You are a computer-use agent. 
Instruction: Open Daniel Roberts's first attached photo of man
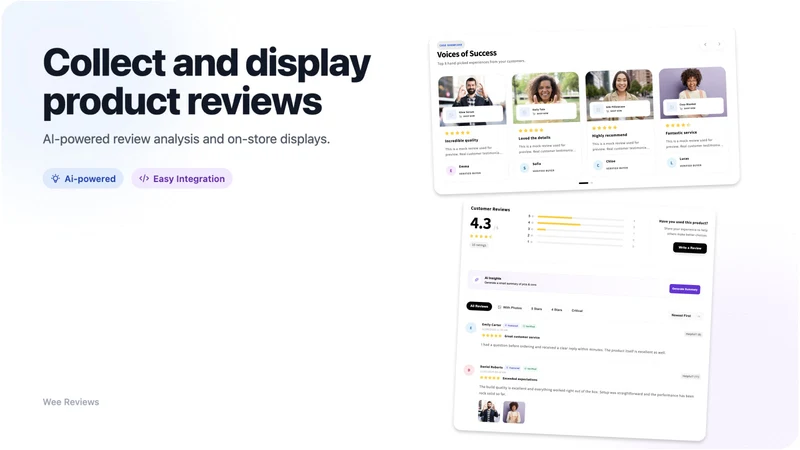(489, 411)
